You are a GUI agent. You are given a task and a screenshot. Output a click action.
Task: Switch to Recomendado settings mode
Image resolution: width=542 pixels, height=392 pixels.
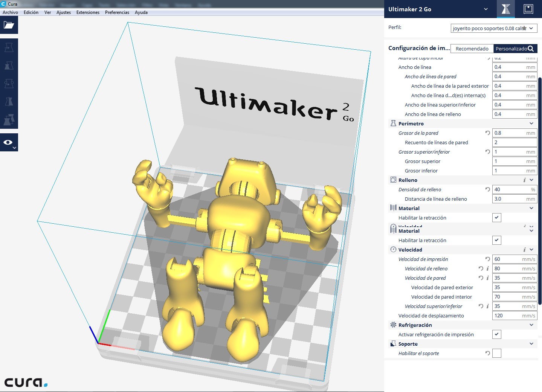click(x=472, y=49)
